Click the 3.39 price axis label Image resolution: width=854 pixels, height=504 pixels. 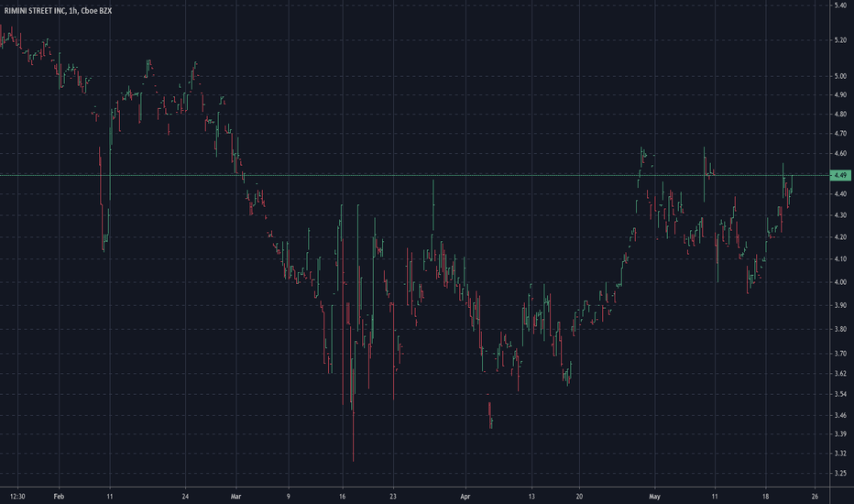[840, 434]
